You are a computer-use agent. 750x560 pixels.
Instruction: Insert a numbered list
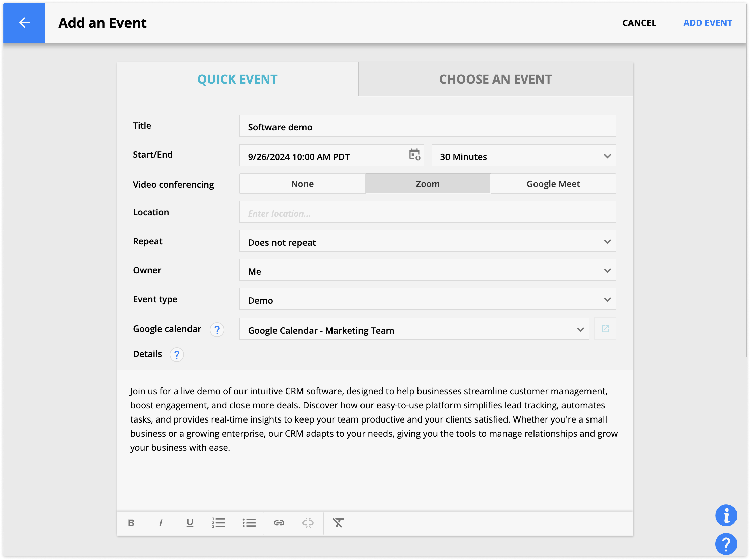(x=219, y=523)
